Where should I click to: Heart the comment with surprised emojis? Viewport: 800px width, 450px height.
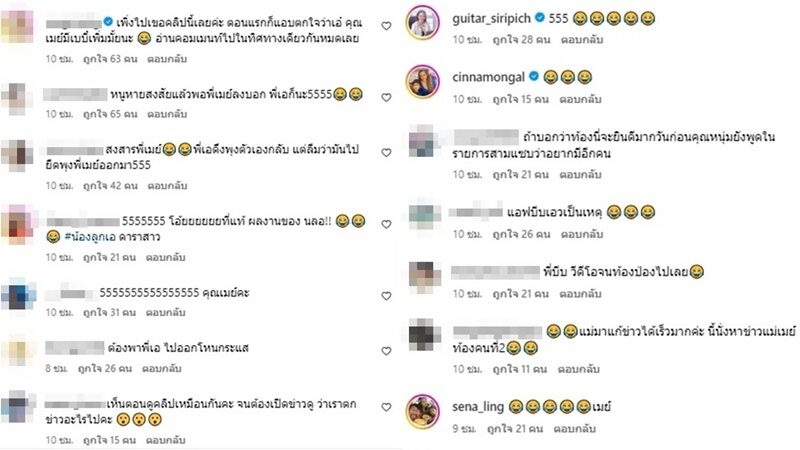click(x=386, y=407)
